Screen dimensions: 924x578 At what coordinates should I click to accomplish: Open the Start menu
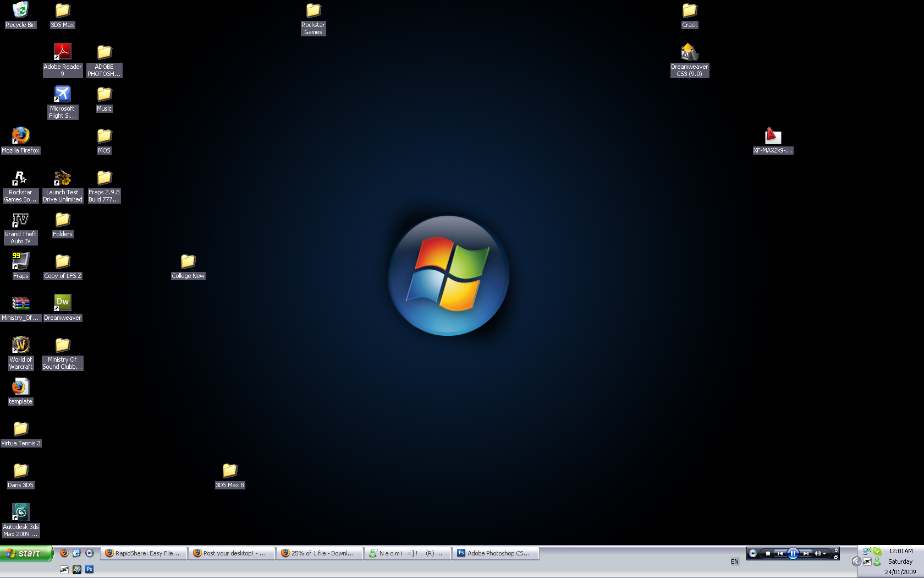tap(26, 553)
